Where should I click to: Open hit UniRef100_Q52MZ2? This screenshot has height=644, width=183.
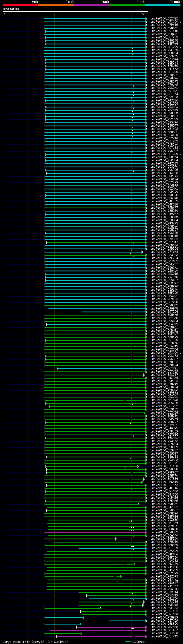click(164, 18)
